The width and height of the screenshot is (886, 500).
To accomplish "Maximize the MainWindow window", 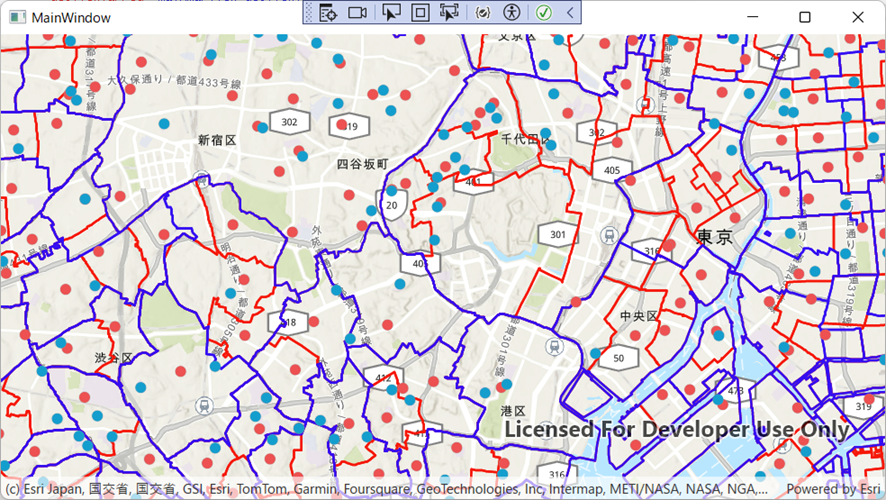I will pyautogui.click(x=805, y=18).
